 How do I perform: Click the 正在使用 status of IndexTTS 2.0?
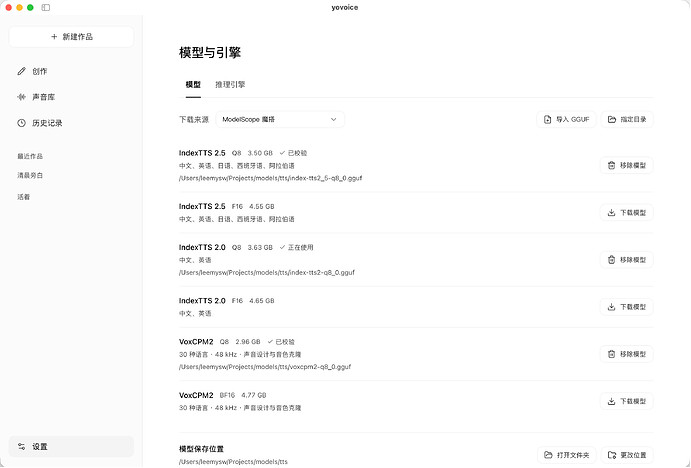(x=296, y=248)
